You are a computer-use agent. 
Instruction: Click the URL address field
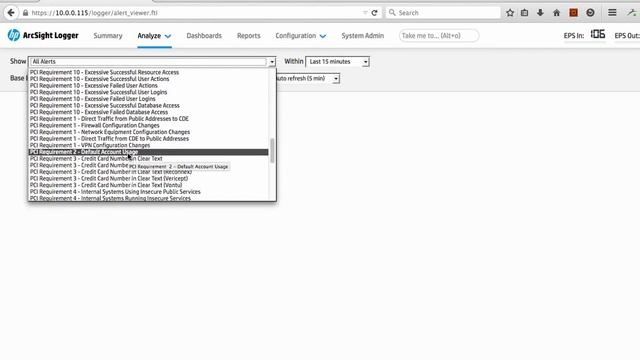(196, 13)
